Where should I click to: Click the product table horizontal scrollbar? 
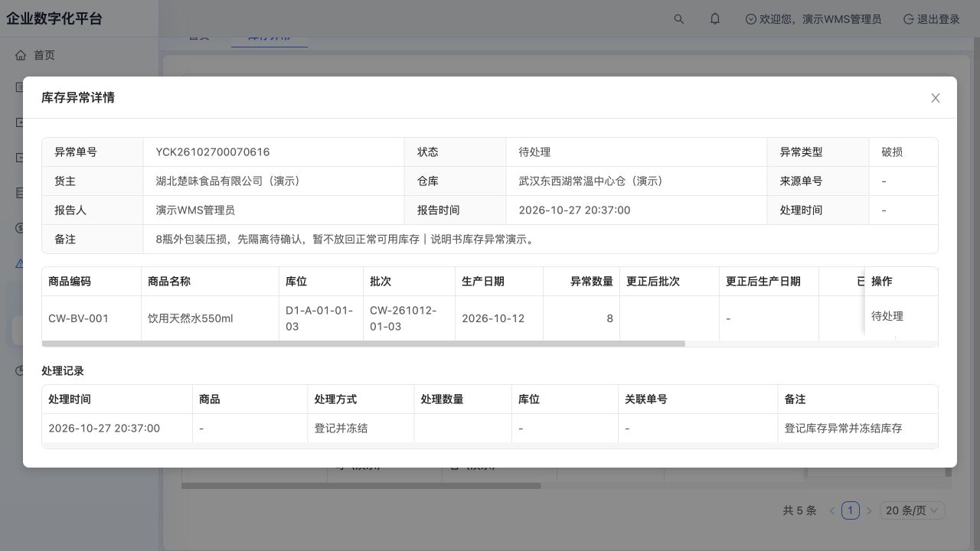point(364,344)
